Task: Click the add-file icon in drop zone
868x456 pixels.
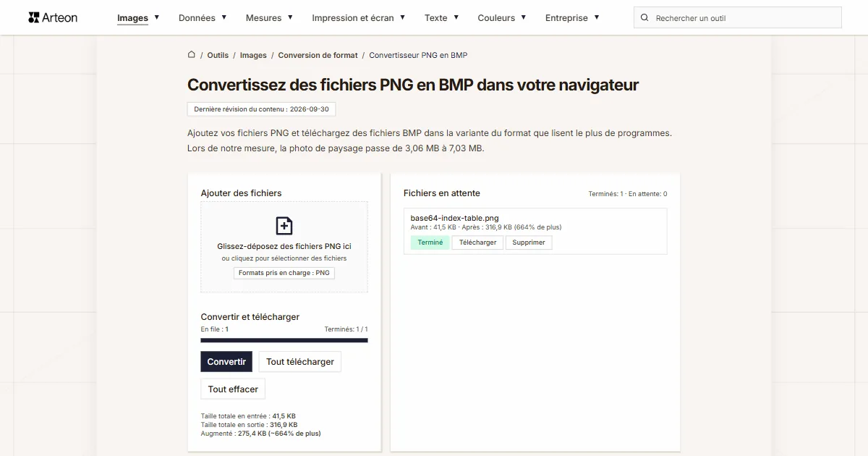Action: tap(284, 226)
